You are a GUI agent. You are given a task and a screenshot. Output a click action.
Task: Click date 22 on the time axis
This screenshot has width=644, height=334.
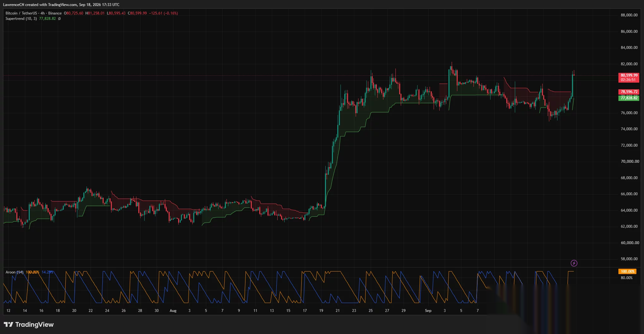pyautogui.click(x=91, y=311)
